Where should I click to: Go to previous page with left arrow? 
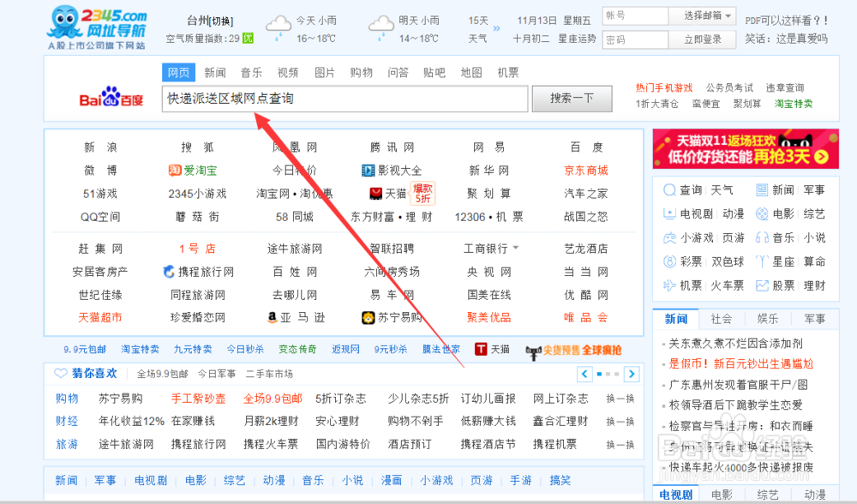(x=584, y=374)
